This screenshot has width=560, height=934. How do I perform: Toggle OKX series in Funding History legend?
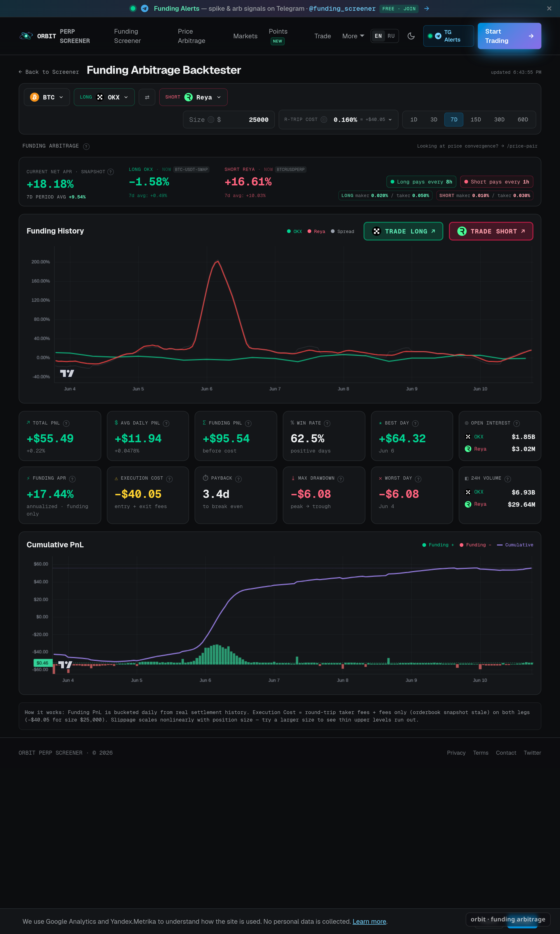[294, 231]
